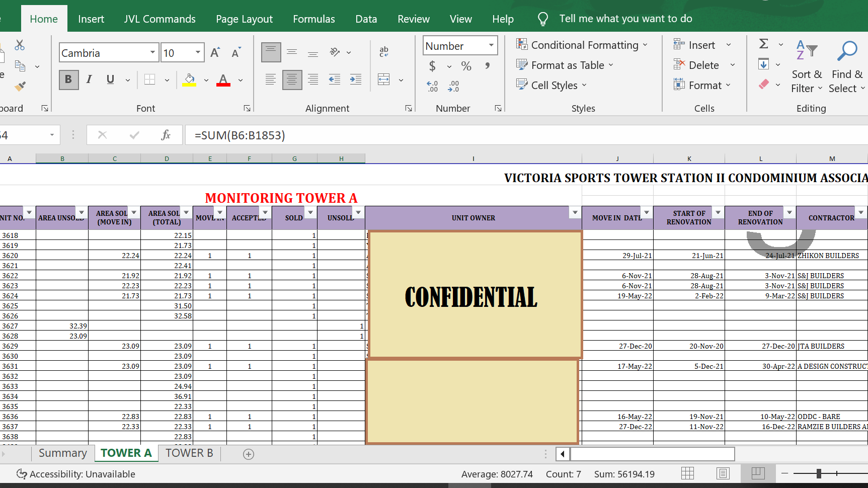Viewport: 868px width, 488px height.
Task: Click the red Font Color A
Action: coord(223,79)
